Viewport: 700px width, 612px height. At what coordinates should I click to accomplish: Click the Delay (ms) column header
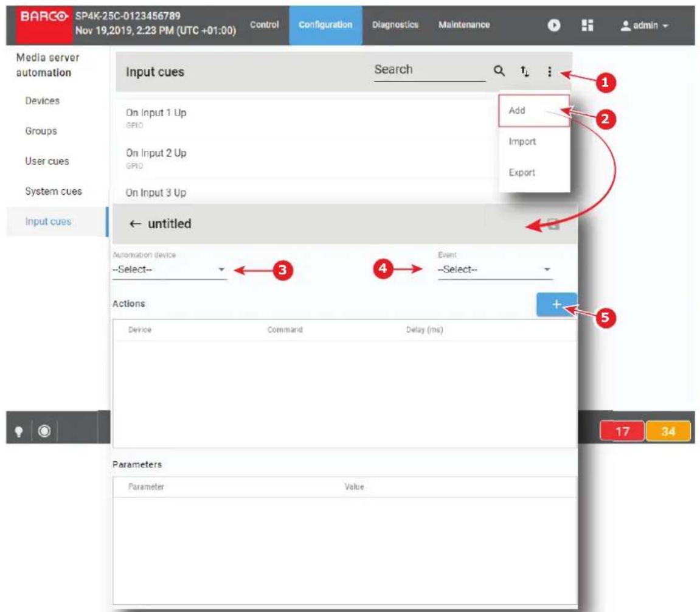425,330
